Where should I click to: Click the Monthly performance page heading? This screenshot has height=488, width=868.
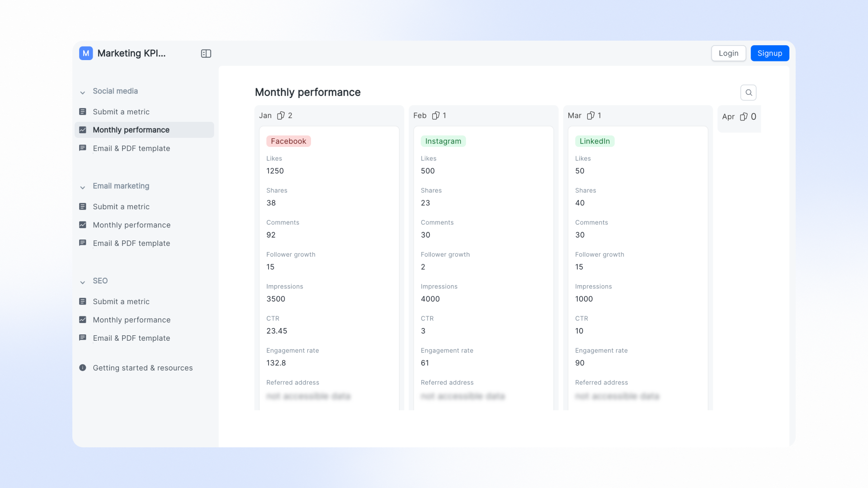click(308, 92)
